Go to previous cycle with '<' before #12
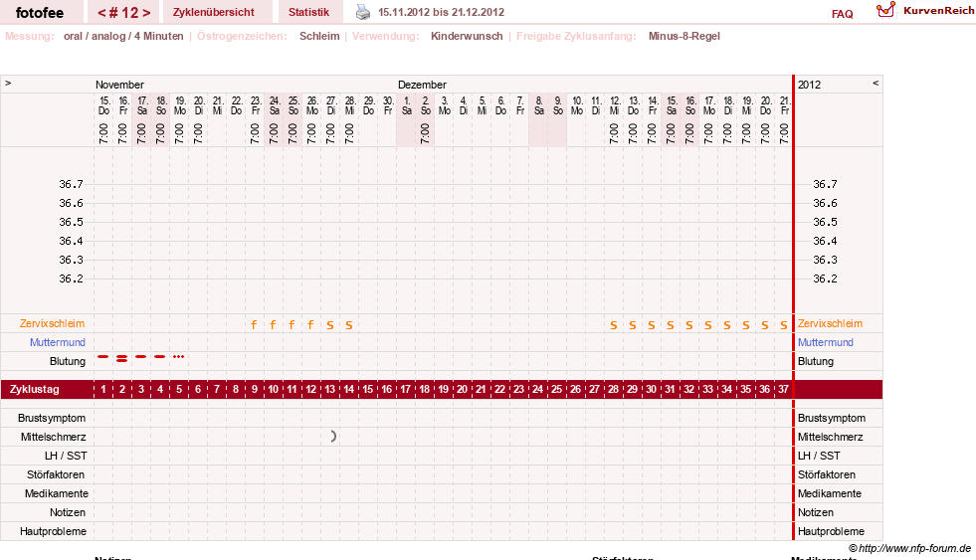The width and height of the screenshot is (976, 560). (x=101, y=13)
